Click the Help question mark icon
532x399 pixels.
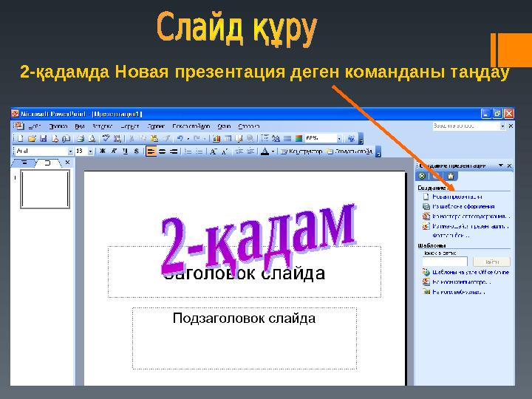pos(352,138)
